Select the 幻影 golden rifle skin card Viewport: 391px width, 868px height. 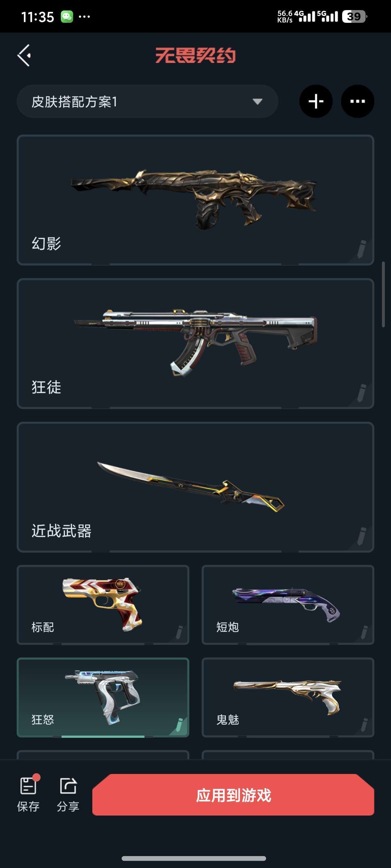(195, 200)
